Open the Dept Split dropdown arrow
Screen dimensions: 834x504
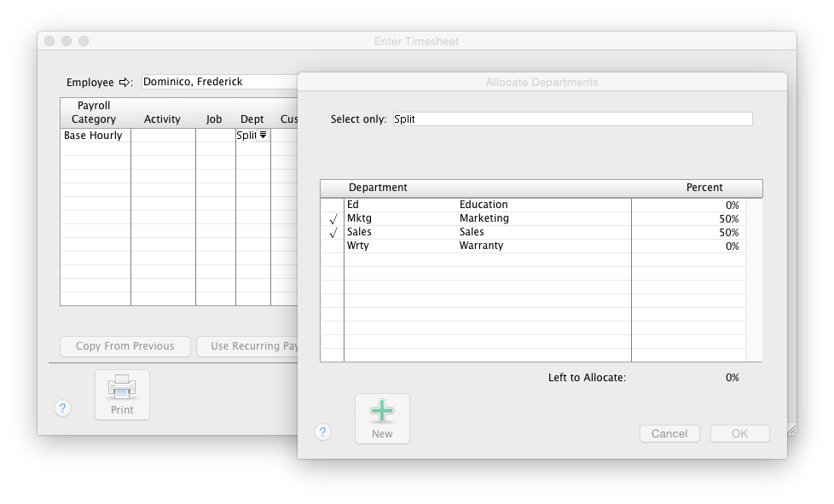tap(264, 136)
